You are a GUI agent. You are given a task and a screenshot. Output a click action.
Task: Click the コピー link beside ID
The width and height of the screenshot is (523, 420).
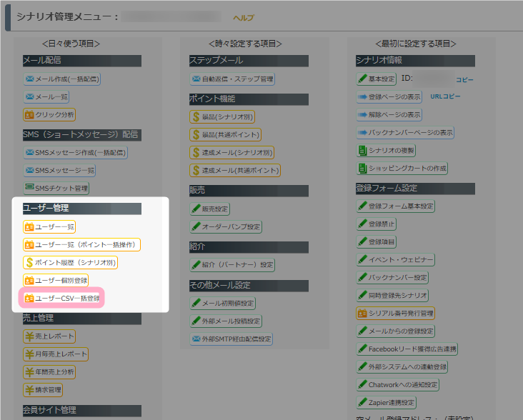[464, 79]
